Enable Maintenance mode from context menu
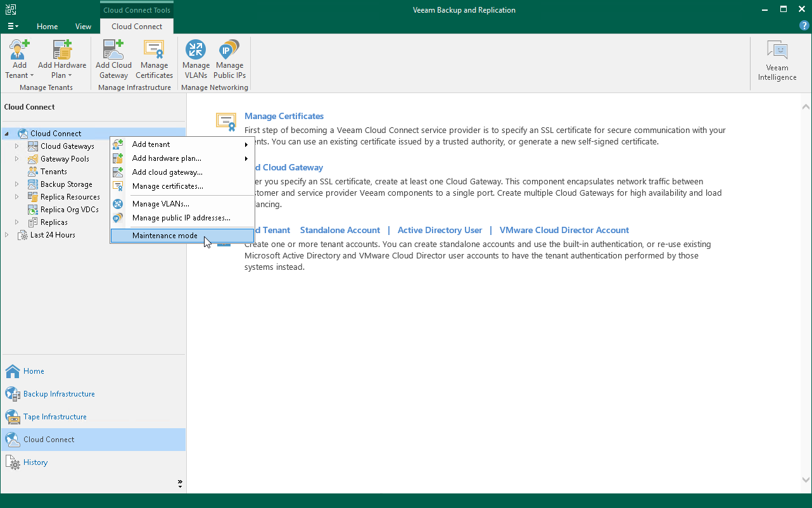 click(182, 236)
